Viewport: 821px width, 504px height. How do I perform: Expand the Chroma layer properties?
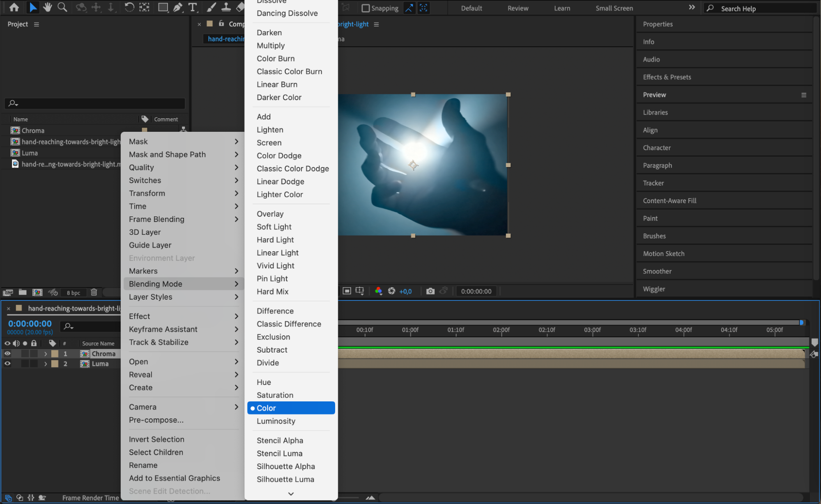(x=46, y=353)
